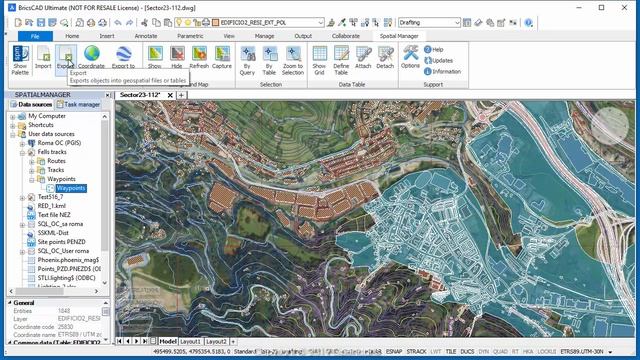640x360 pixels.
Task: Expand Roma OC (PGIS) node
Action: coord(22,144)
